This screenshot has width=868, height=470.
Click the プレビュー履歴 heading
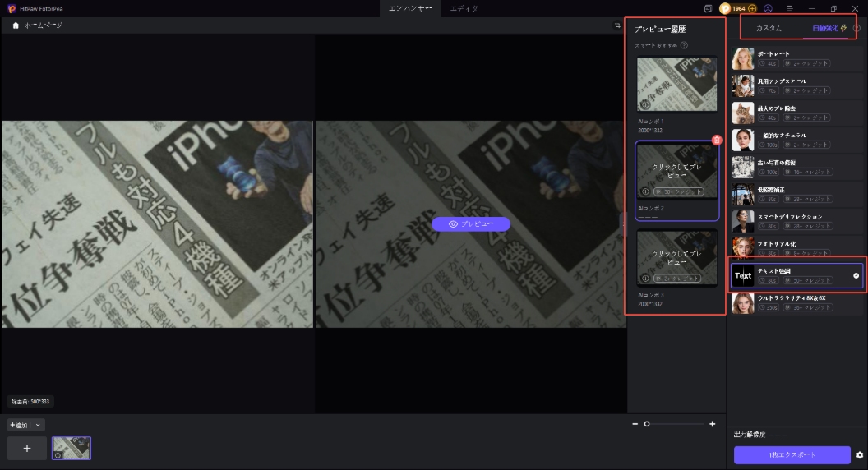tap(660, 30)
